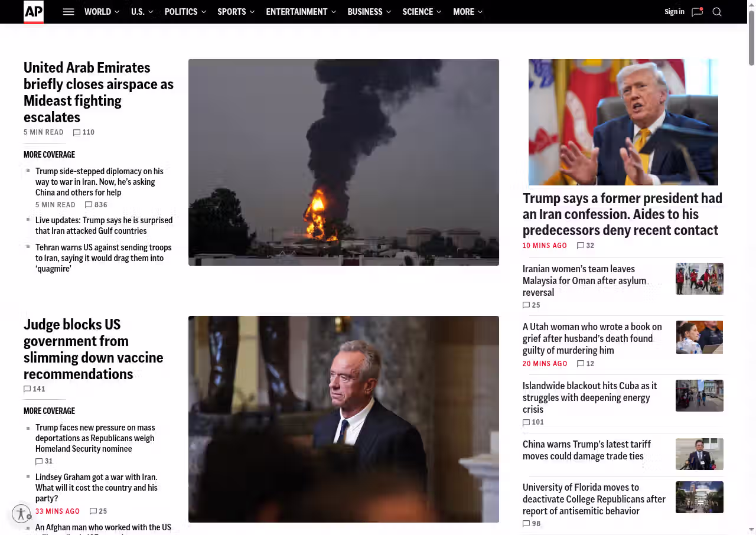Open the hamburger navigation menu

click(69, 12)
